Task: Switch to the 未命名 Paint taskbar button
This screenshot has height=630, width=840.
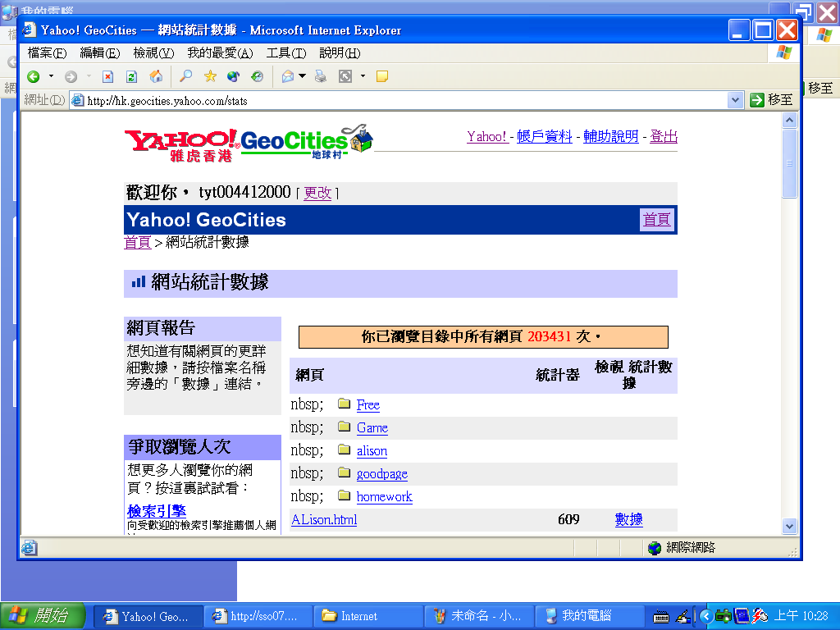Action: 479,616
